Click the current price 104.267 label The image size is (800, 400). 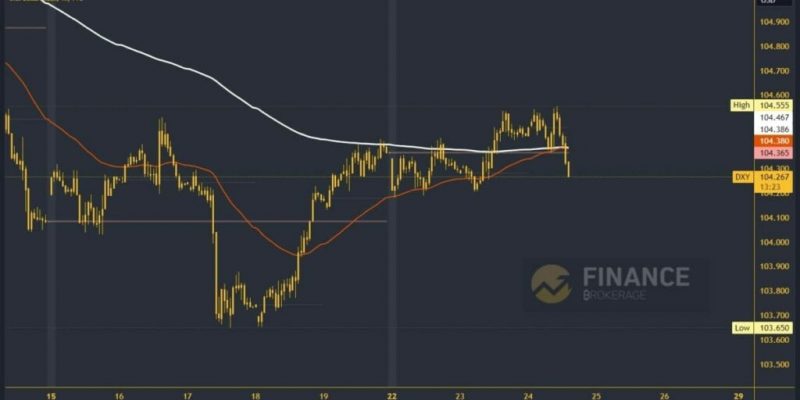[x=774, y=177]
